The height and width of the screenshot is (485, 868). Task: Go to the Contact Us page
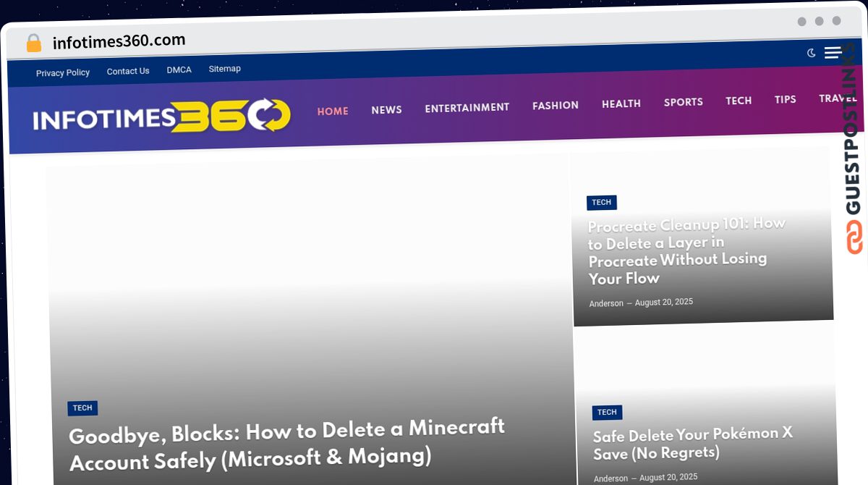128,71
